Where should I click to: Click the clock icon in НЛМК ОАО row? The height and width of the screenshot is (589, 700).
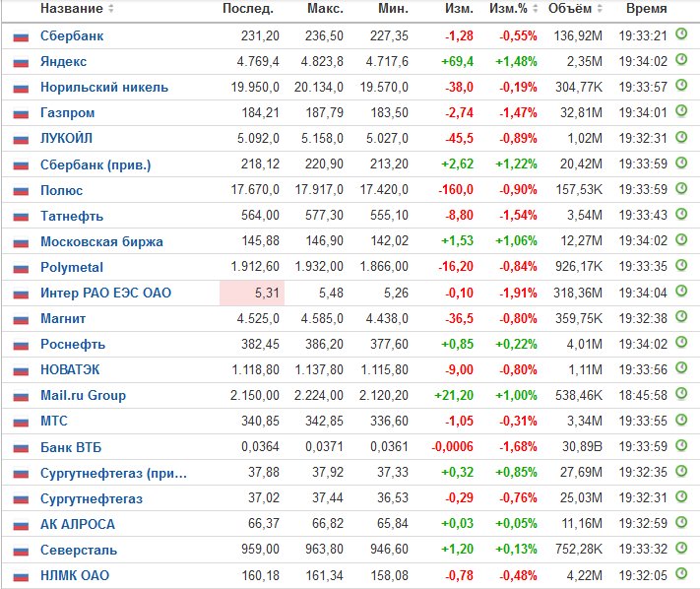(681, 573)
